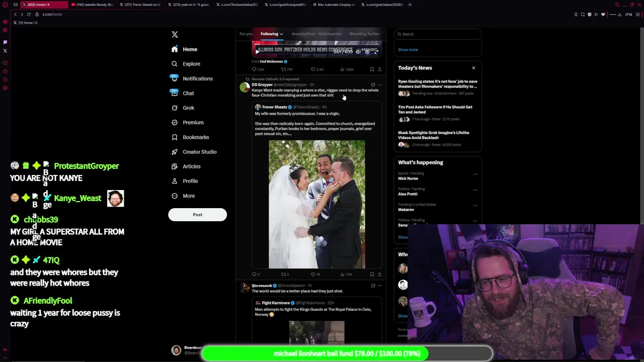The height and width of the screenshot is (362, 644).
Task: View analytics of End Wokeness post (120K)
Action: coord(347,69)
